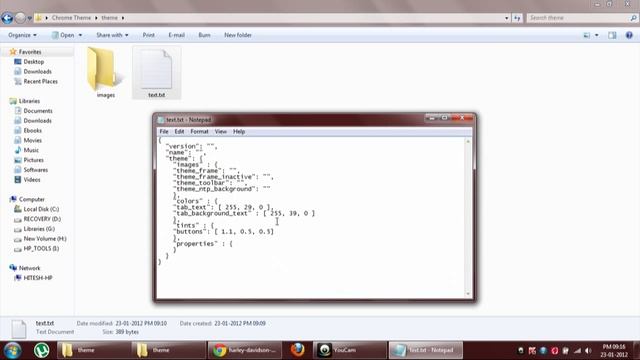640x360 pixels.
Task: Click E-mail in Explorer toolbar
Action: (176, 35)
